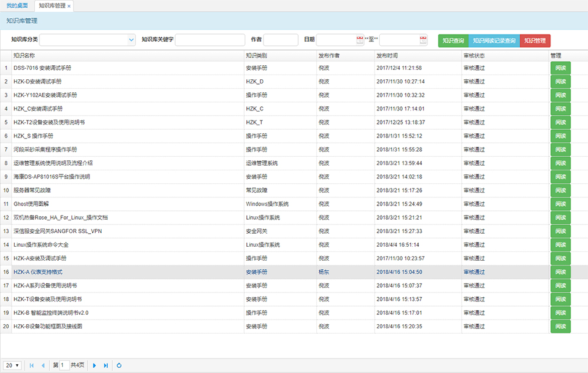Click the red 知识管理 button
Viewport: 588px width, 373px height.
click(x=535, y=41)
